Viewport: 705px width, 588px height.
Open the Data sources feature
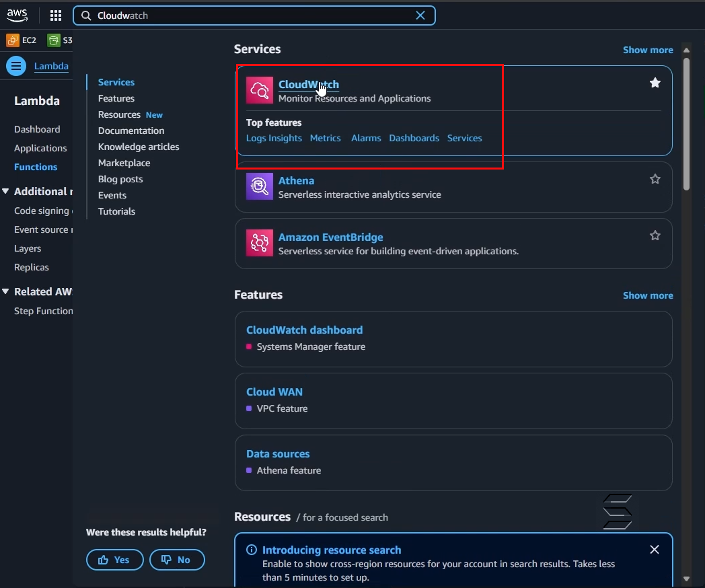coord(278,454)
